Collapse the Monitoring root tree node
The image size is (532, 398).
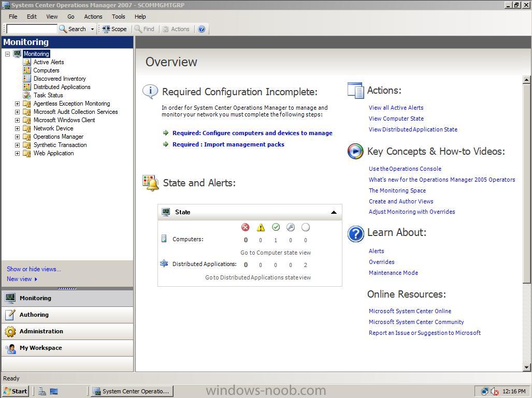click(x=7, y=54)
